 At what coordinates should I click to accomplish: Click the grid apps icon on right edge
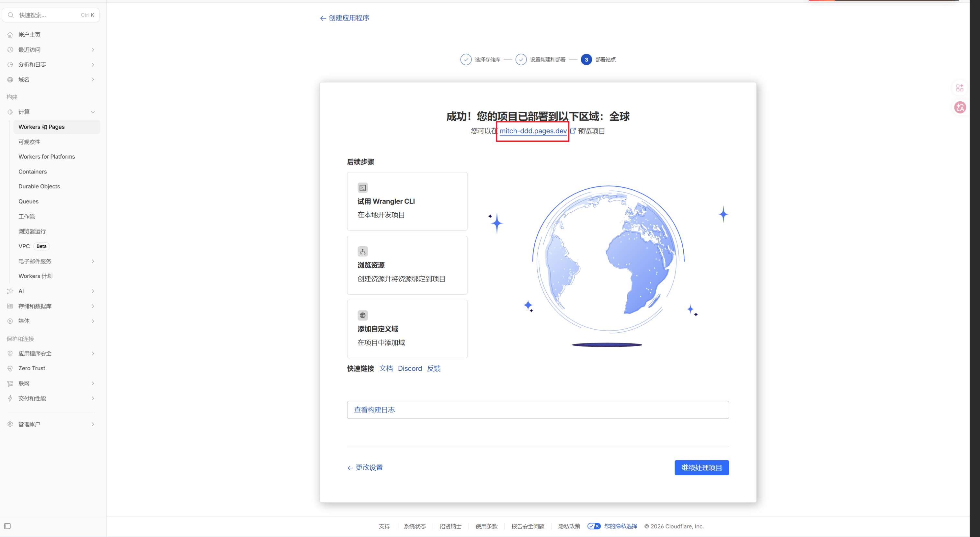click(960, 88)
